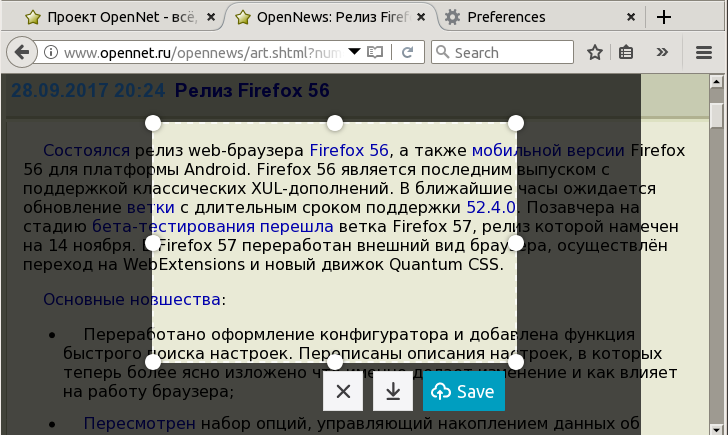Open the Основные новшества link
728x435 pixels.
[x=131, y=300]
